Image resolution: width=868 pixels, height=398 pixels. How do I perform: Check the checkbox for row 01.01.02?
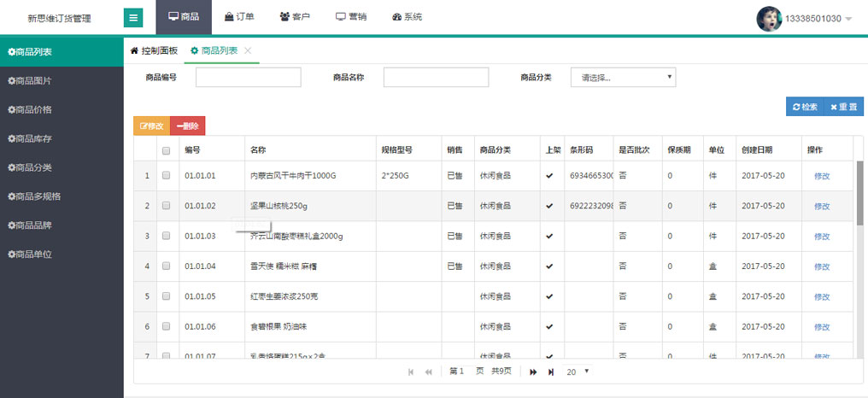pyautogui.click(x=166, y=205)
